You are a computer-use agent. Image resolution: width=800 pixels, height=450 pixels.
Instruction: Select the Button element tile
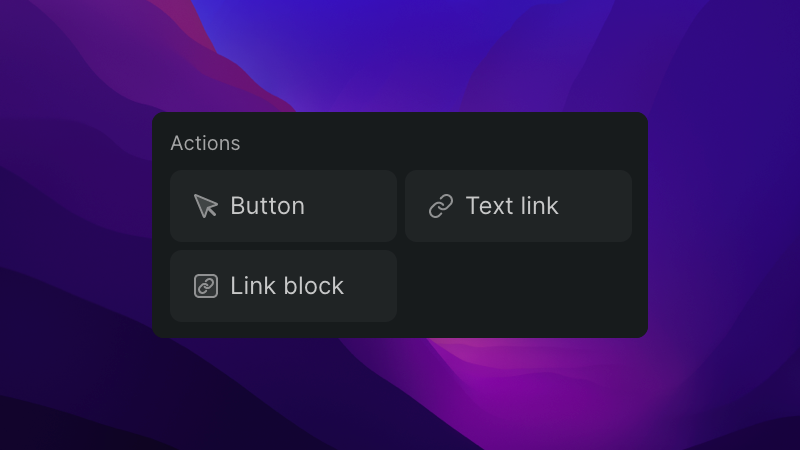(283, 206)
